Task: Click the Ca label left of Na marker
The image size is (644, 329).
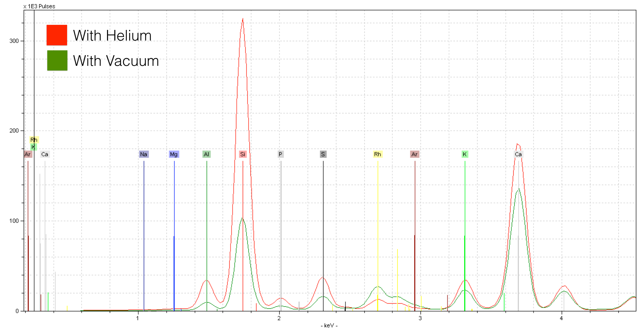Action: click(45, 154)
